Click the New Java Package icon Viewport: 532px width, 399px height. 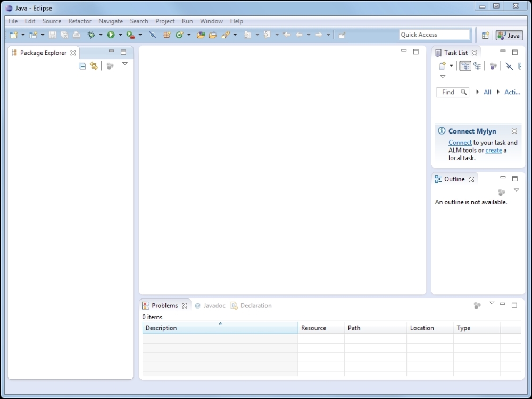167,35
